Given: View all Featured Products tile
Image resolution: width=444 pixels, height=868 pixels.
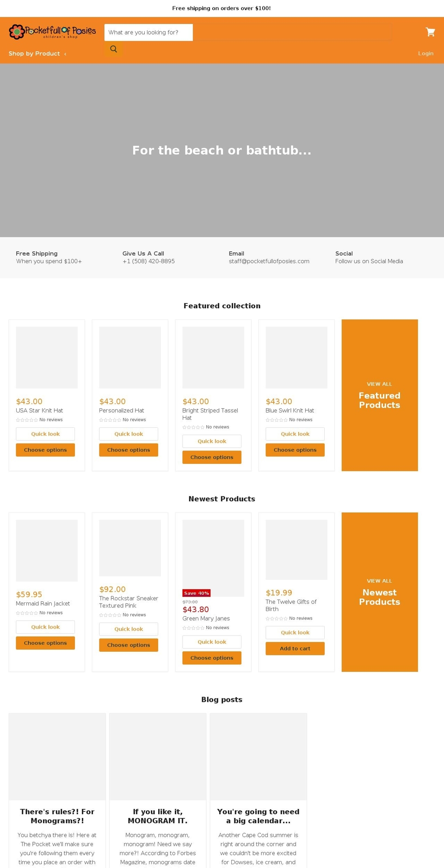Looking at the screenshot, I should (380, 395).
